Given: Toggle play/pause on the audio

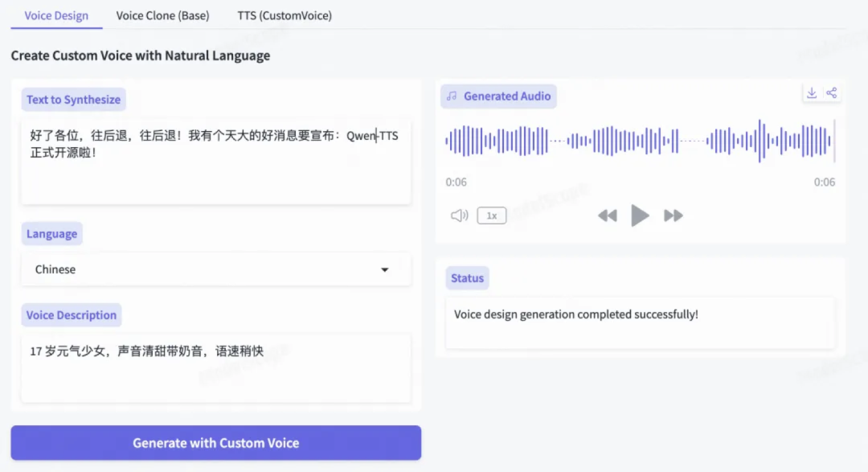Looking at the screenshot, I should coord(640,215).
